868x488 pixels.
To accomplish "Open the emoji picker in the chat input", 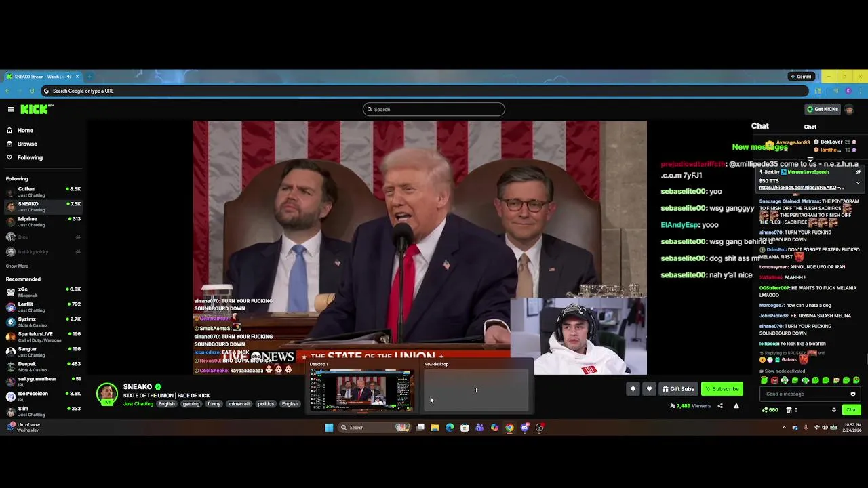I will [x=853, y=394].
